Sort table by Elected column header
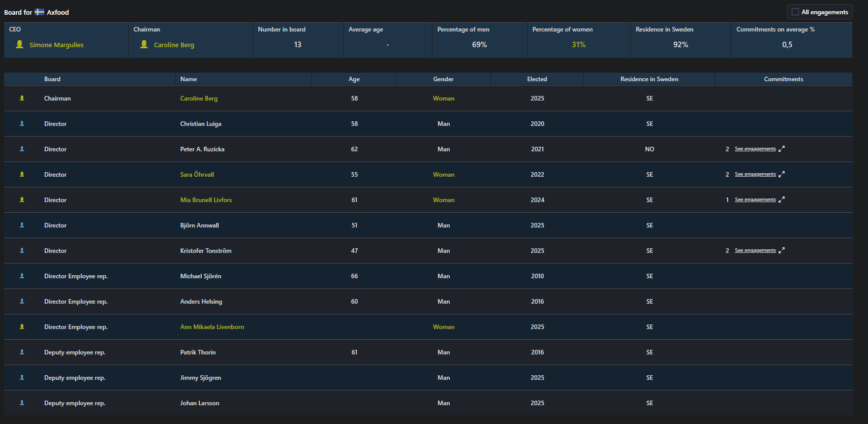 click(x=537, y=79)
